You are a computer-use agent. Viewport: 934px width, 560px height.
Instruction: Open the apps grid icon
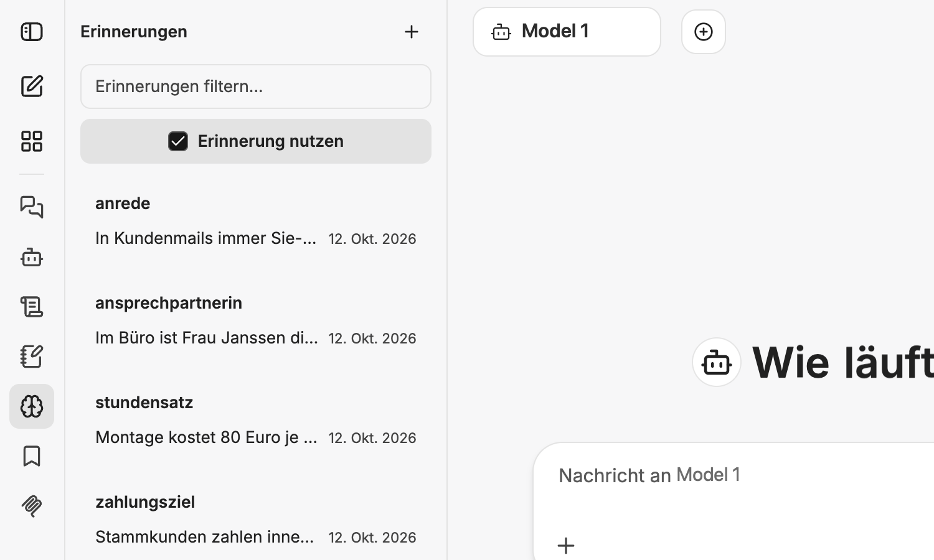[32, 141]
